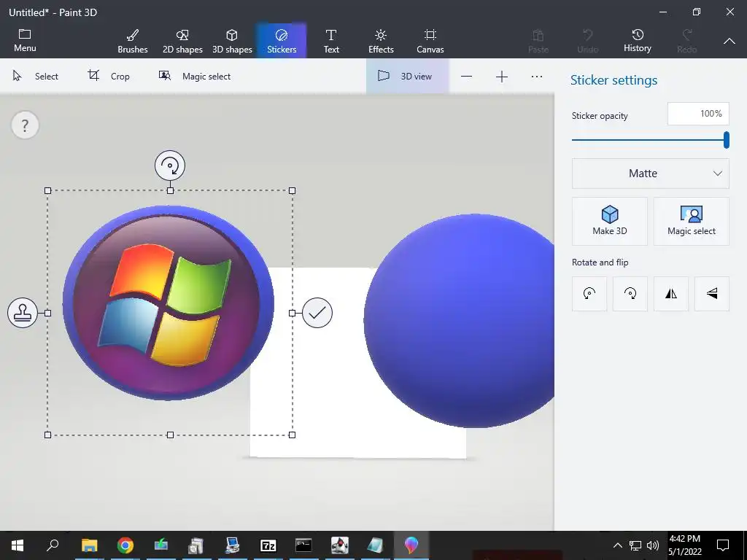The height and width of the screenshot is (560, 747).
Task: Click the top-left selection handle
Action: 47,190
